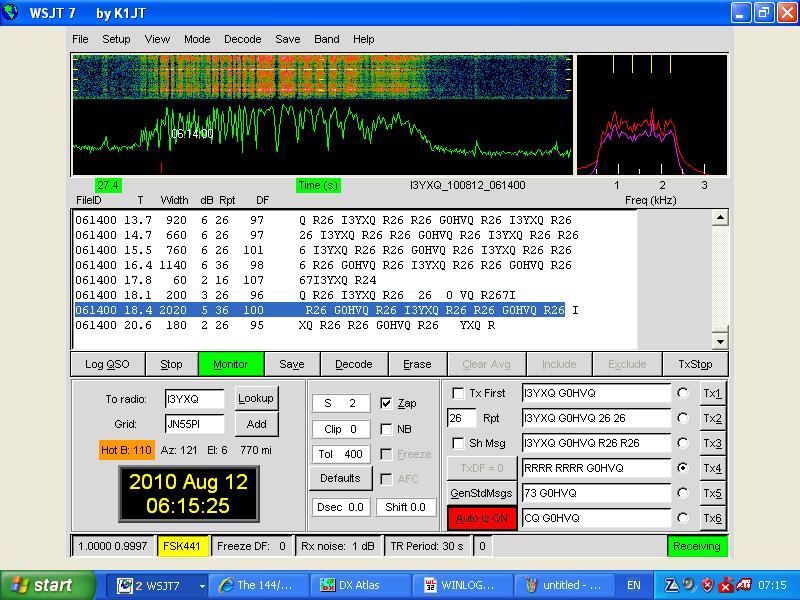Click the Decode button
This screenshot has width=800, height=600.
pos(354,364)
